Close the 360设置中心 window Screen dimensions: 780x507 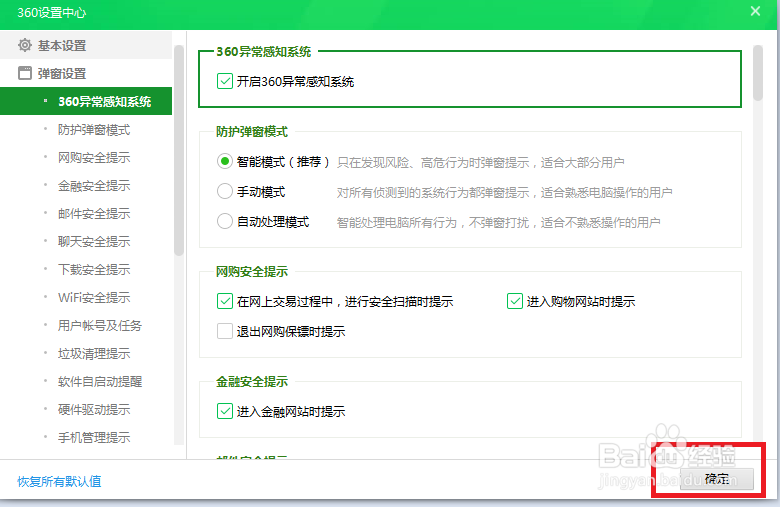(x=755, y=11)
